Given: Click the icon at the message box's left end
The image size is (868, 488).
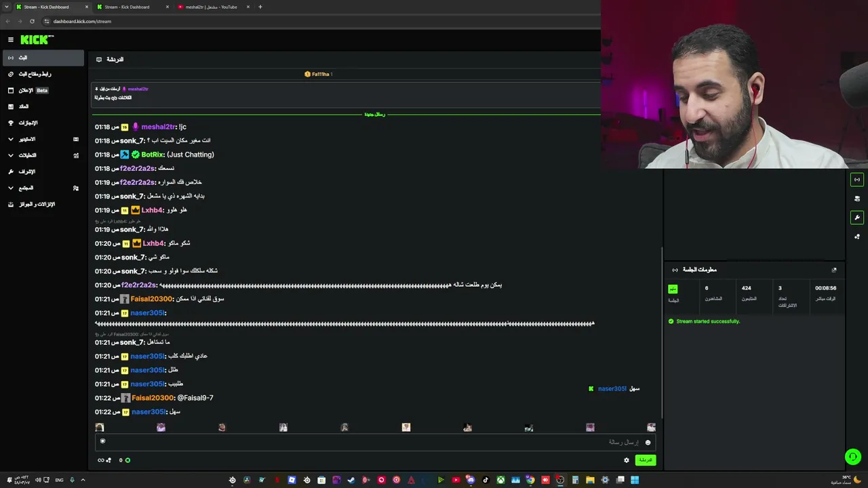Looking at the screenshot, I should point(103,441).
